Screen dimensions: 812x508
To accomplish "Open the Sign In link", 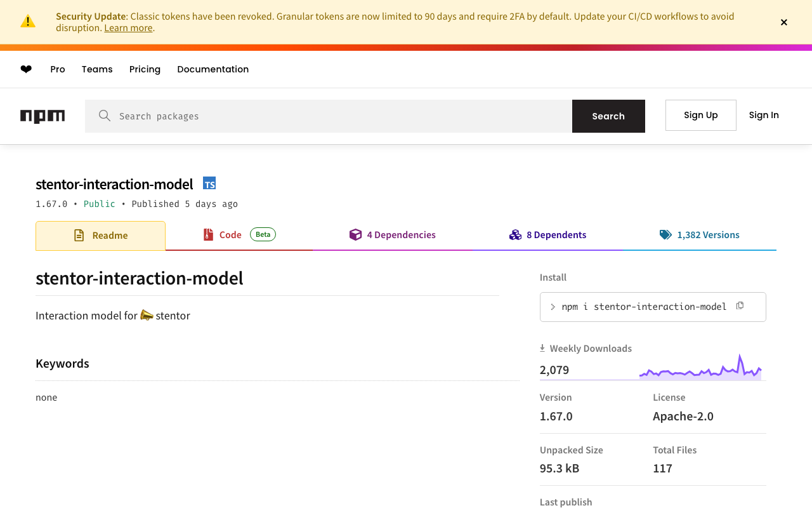I will [764, 115].
